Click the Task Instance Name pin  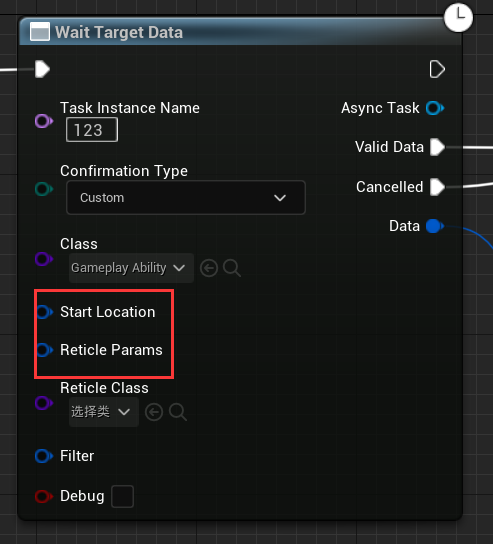click(44, 121)
